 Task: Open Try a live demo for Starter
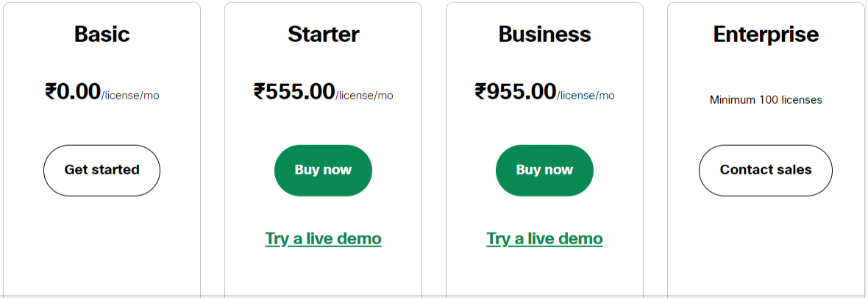323,238
